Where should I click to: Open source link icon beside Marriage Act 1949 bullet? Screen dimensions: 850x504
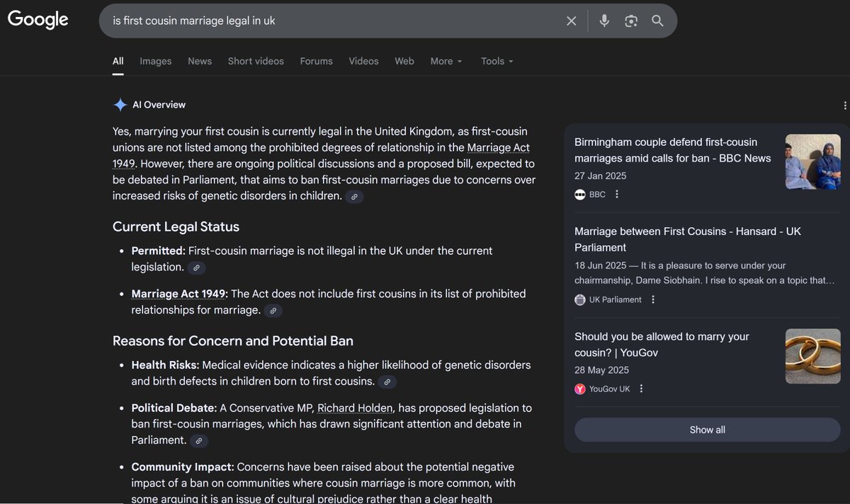pos(273,311)
